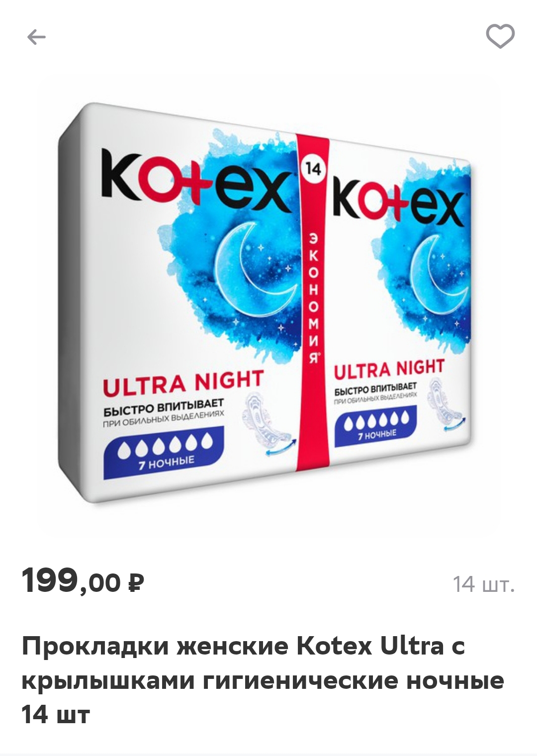Add product to favorites with heart icon
Image resolution: width=537 pixels, height=756 pixels.
click(x=500, y=36)
